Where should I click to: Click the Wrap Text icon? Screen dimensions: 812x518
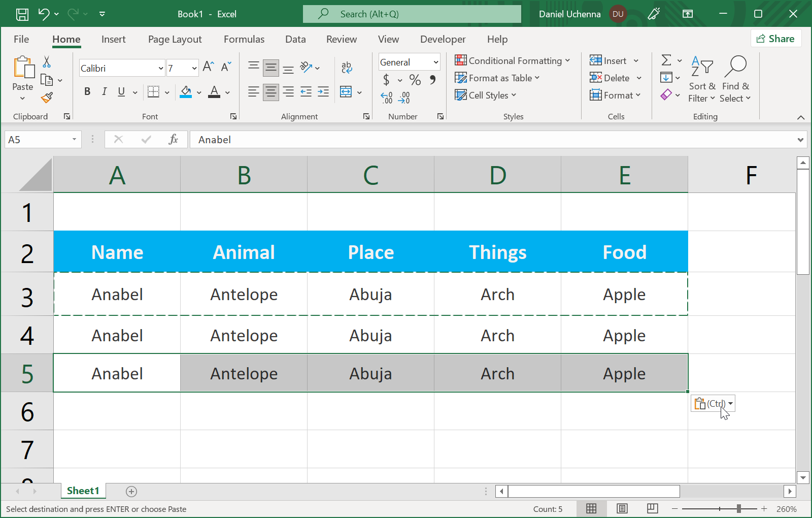(x=347, y=67)
